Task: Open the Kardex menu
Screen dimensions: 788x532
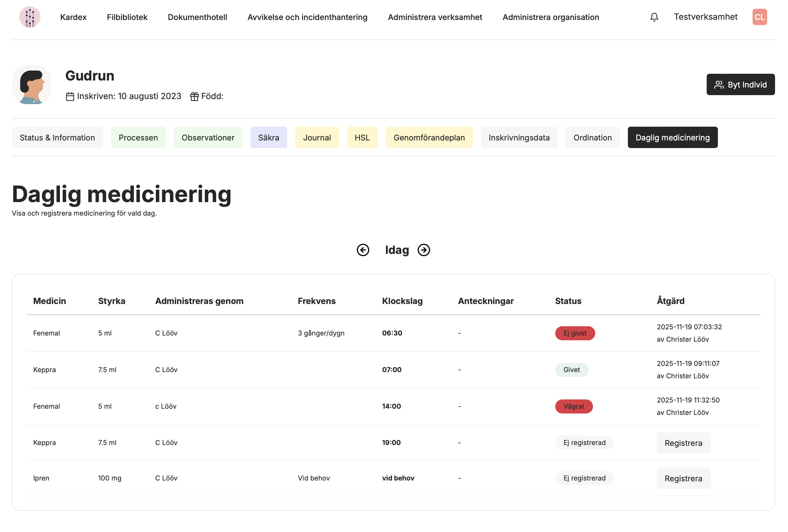Action: coord(73,17)
